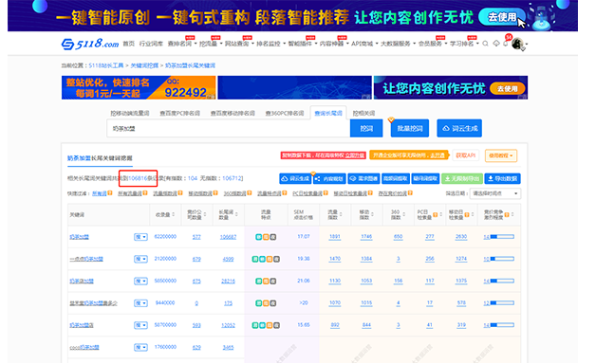Click the keyword input field containing 奶茶加盟
The height and width of the screenshot is (364, 596).
tap(228, 128)
